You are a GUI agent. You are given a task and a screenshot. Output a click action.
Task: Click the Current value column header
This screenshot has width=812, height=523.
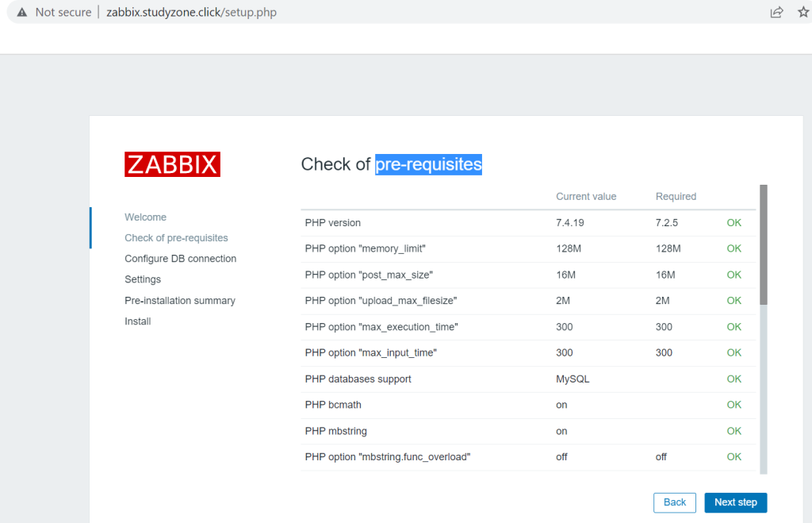tap(586, 196)
